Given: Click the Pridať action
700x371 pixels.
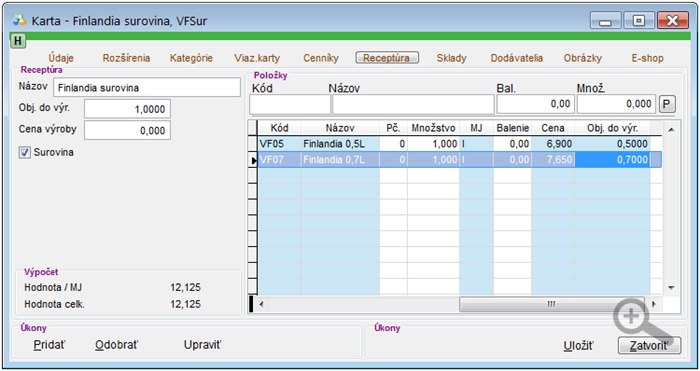Looking at the screenshot, I should click(x=50, y=345).
